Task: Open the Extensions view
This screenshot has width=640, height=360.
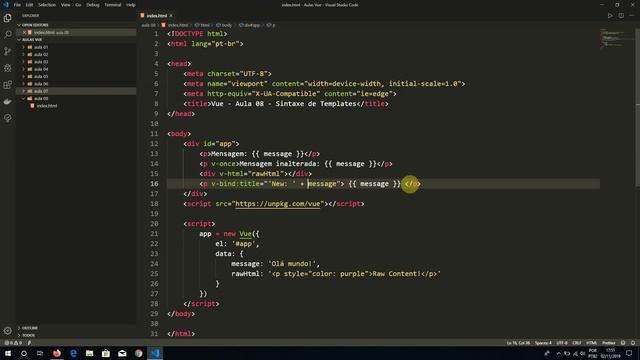Action: (x=7, y=84)
